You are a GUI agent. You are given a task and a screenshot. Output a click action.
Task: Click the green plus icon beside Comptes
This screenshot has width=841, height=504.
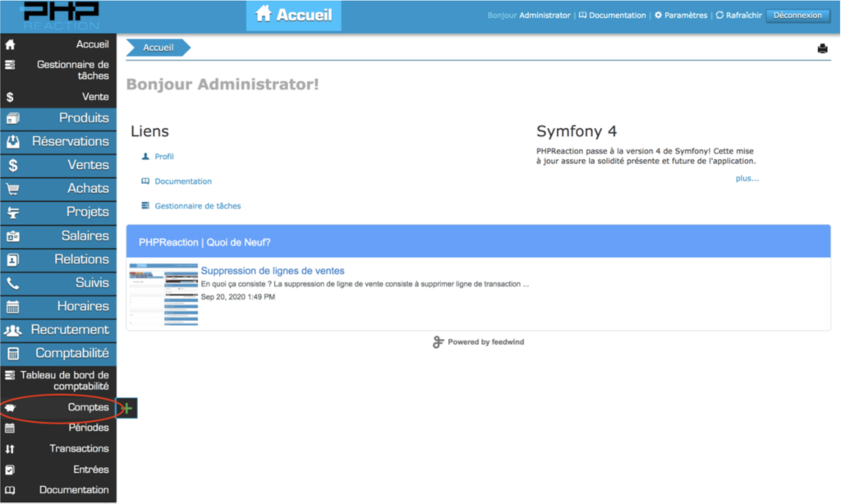point(126,408)
